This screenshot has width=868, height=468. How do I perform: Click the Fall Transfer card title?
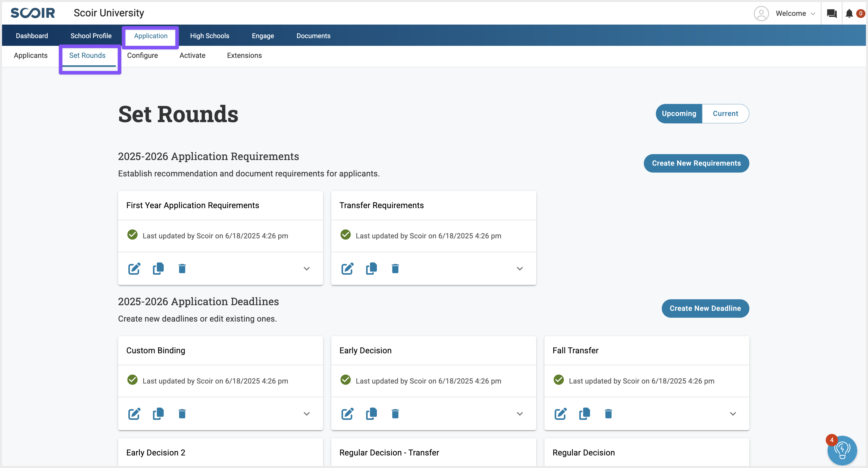pos(575,350)
